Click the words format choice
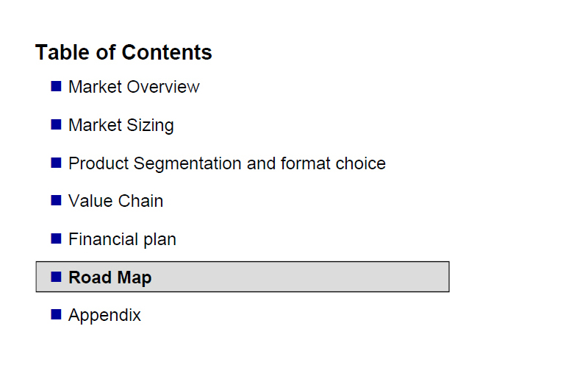Viewport: 588px width, 368px height. pyautogui.click(x=333, y=163)
